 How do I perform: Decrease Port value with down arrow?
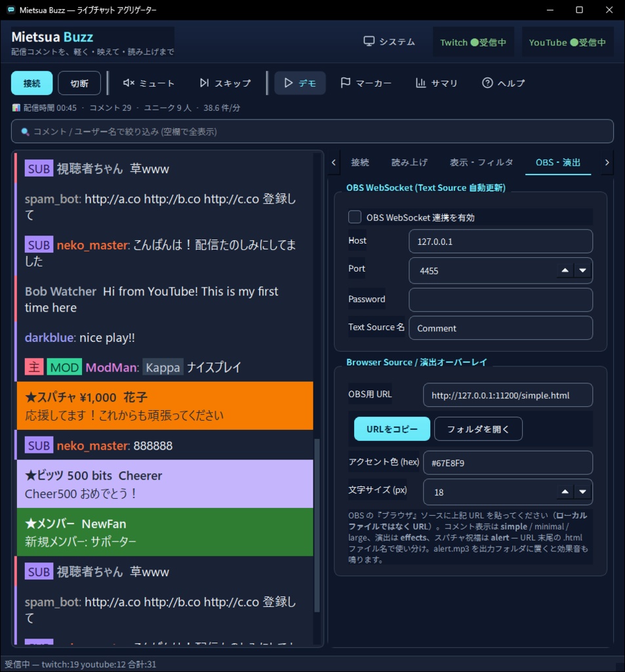click(x=582, y=270)
